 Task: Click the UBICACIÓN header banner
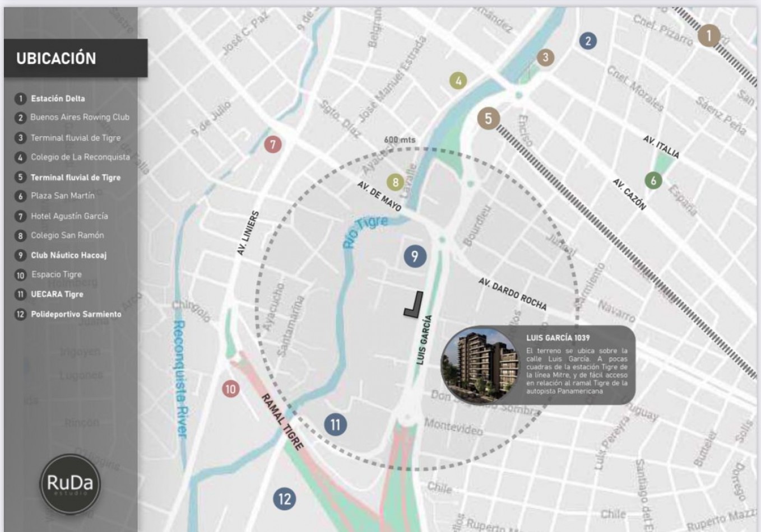point(76,58)
